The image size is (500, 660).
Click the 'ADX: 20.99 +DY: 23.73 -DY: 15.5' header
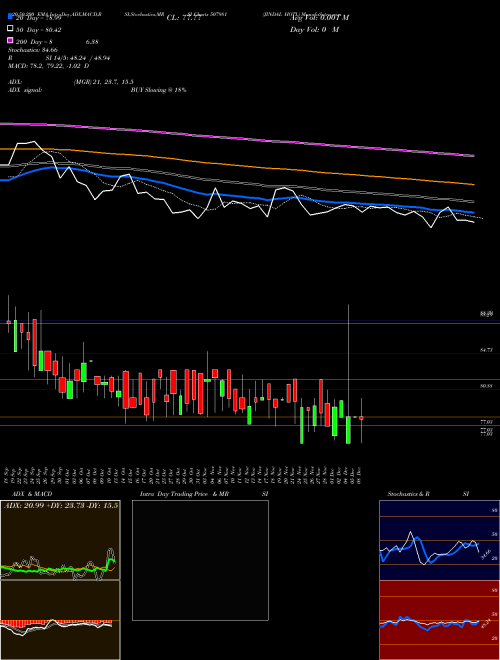click(x=61, y=505)
